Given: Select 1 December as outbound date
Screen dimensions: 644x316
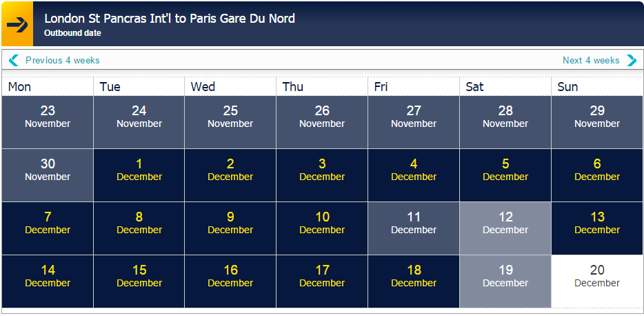Looking at the screenshot, I should [x=139, y=175].
